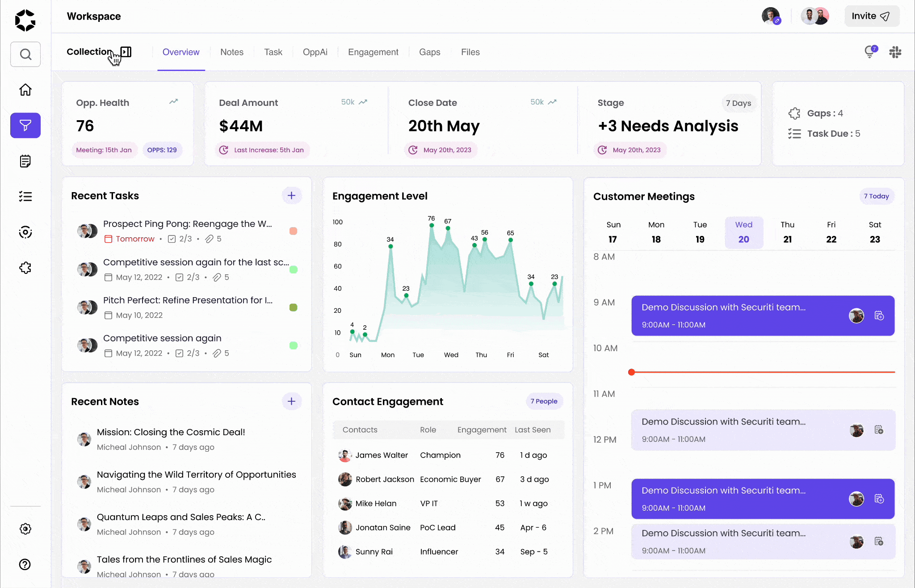Click the funnel pipeline sidebar icon
Viewport: 915px width, 588px height.
(x=25, y=126)
